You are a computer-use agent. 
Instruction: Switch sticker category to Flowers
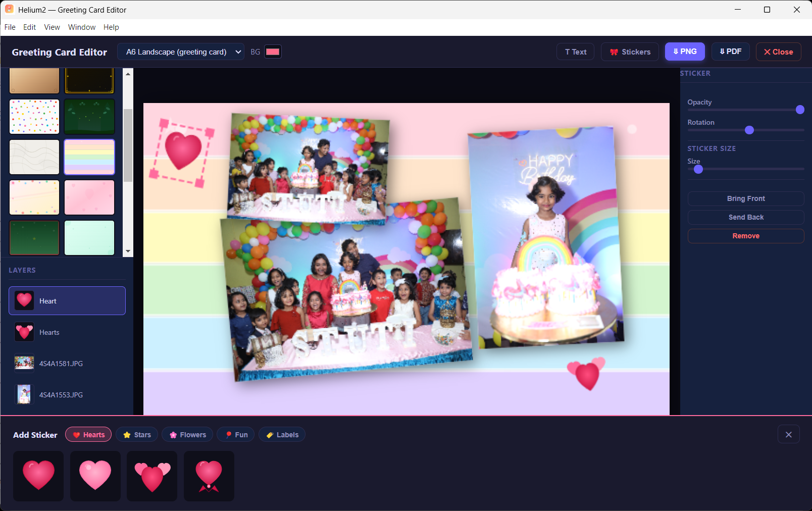(187, 434)
